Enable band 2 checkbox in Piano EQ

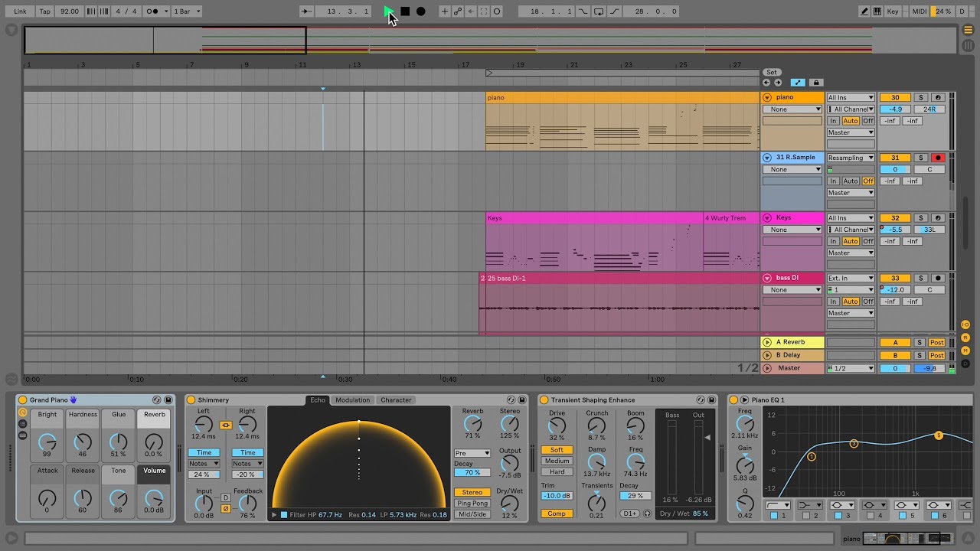click(806, 516)
